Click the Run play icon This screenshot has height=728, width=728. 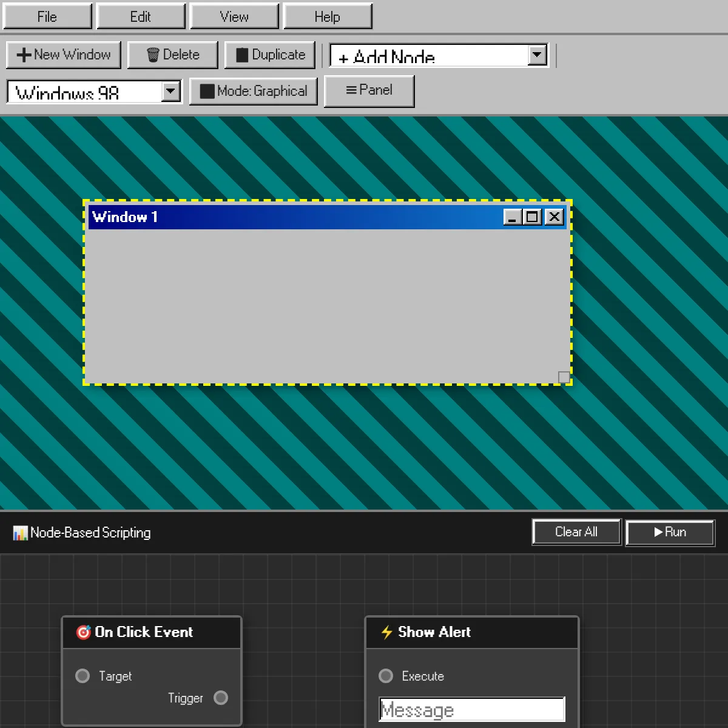coord(657,532)
